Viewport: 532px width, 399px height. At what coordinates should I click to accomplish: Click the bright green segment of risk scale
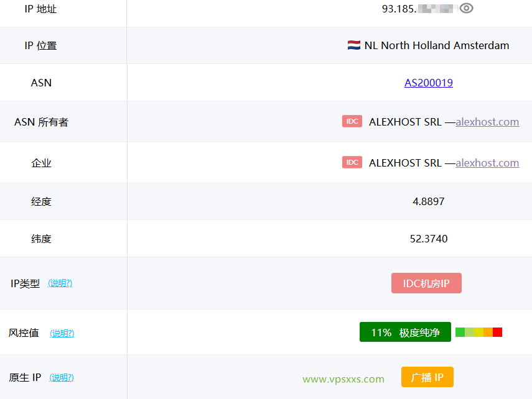coord(460,332)
